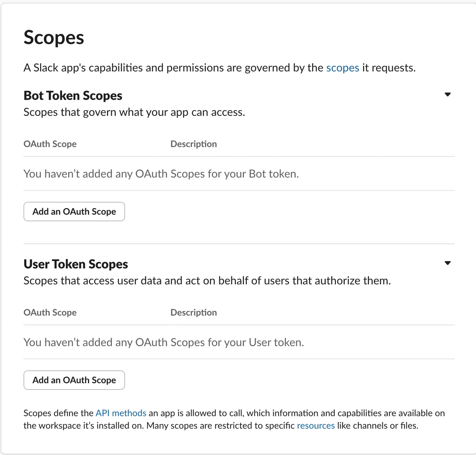The height and width of the screenshot is (455, 476).
Task: Click the empty User token scopes message
Action: (164, 342)
